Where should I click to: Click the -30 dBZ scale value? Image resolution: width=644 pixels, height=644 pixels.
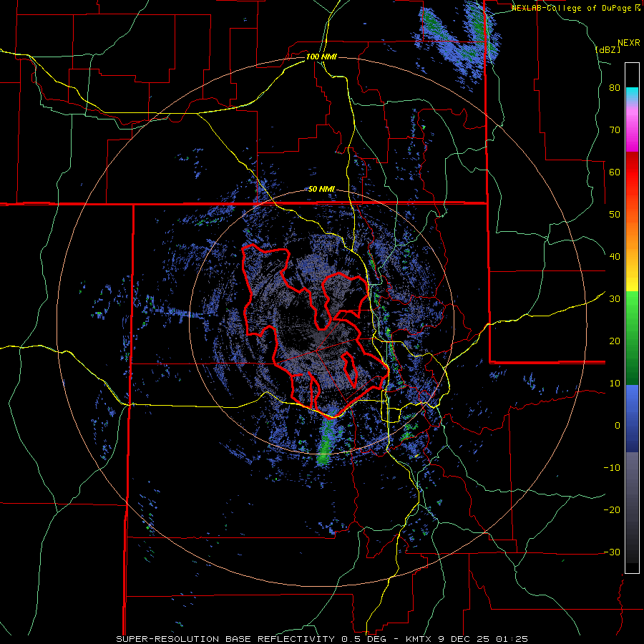pyautogui.click(x=612, y=552)
